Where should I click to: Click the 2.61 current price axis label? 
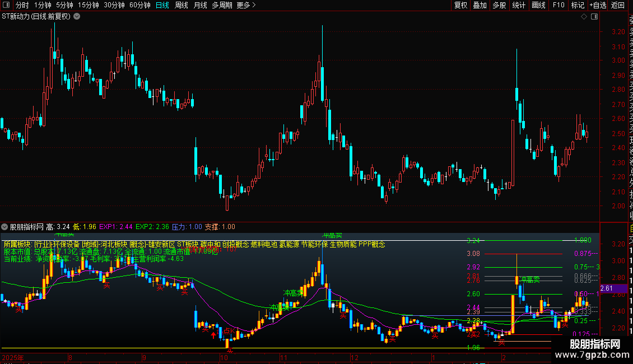pos(607,288)
